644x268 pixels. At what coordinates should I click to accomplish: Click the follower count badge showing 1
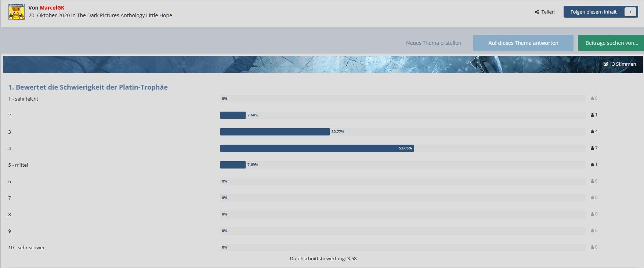(630, 12)
